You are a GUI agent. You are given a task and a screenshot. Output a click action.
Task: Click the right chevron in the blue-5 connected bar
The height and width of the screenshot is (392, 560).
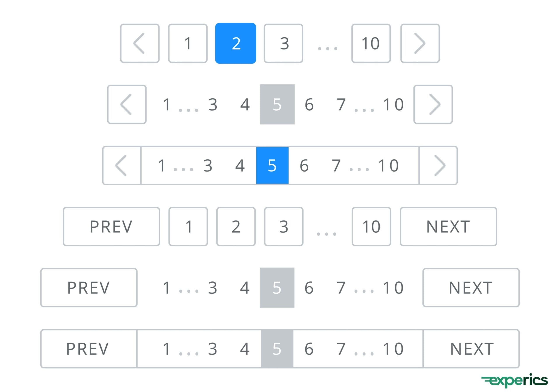click(439, 165)
